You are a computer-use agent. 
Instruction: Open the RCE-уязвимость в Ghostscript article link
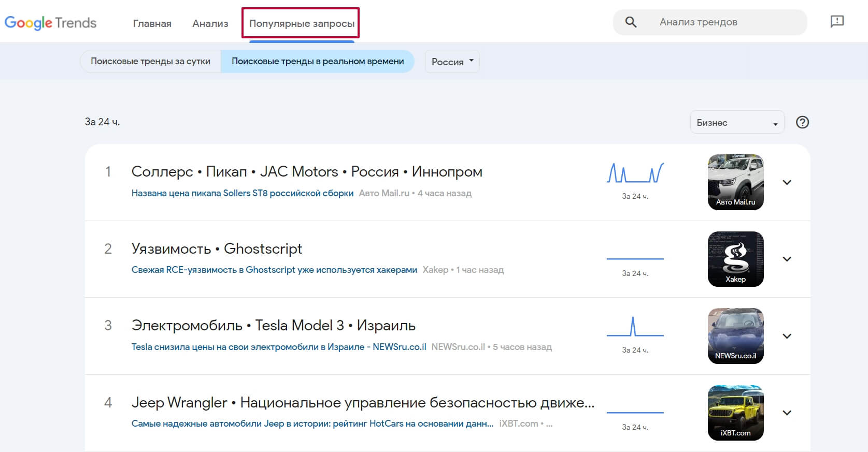coord(274,270)
